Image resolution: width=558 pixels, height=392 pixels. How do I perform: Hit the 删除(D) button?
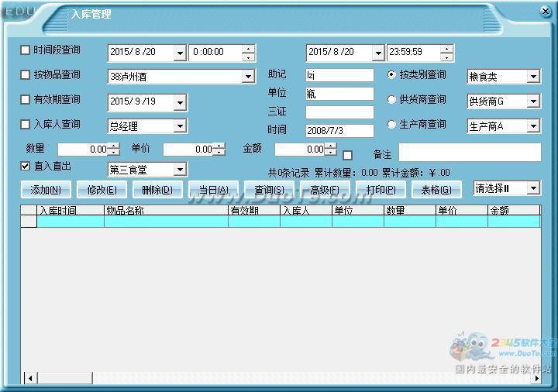click(x=157, y=190)
